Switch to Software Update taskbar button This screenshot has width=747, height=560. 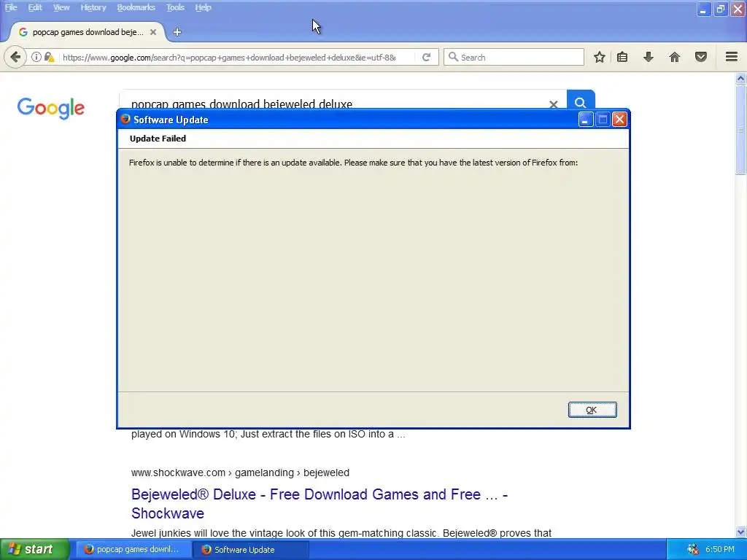pyautogui.click(x=251, y=550)
